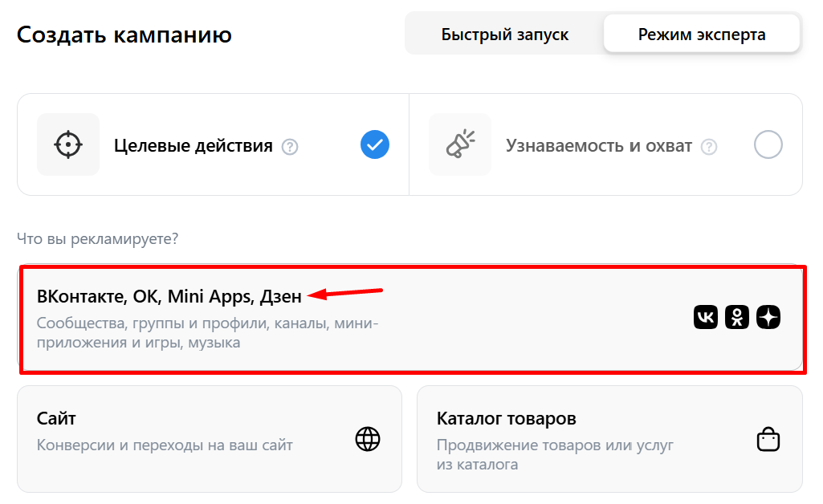Select the Режим эксперта tab
Image resolution: width=823 pixels, height=504 pixels.
[701, 33]
